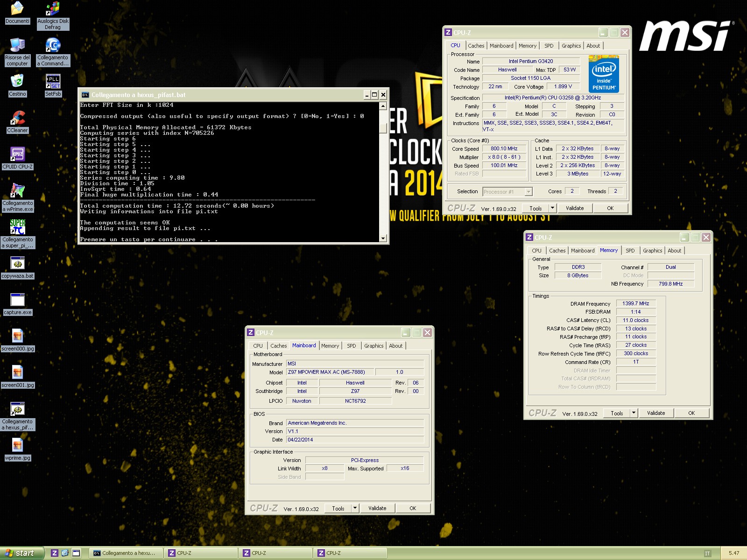The image size is (747, 560).
Task: Click the Intel Pentium logo in CPU-Z
Action: pyautogui.click(x=604, y=74)
